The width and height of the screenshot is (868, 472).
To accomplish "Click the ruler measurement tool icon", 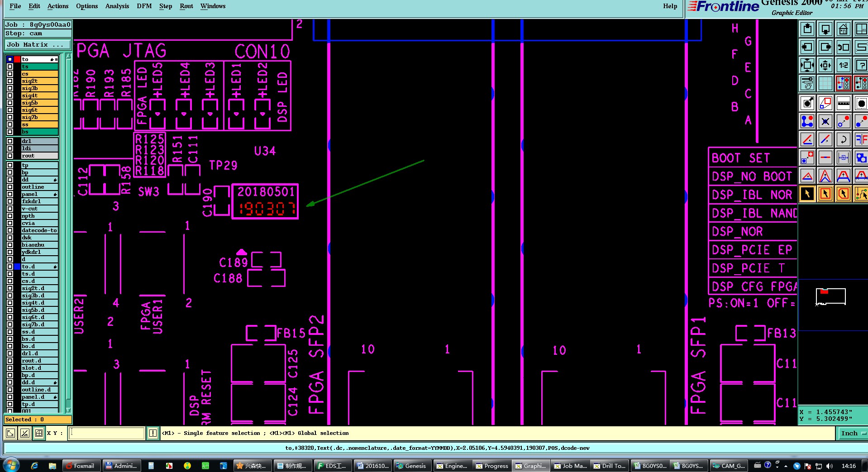I will coord(844,103).
